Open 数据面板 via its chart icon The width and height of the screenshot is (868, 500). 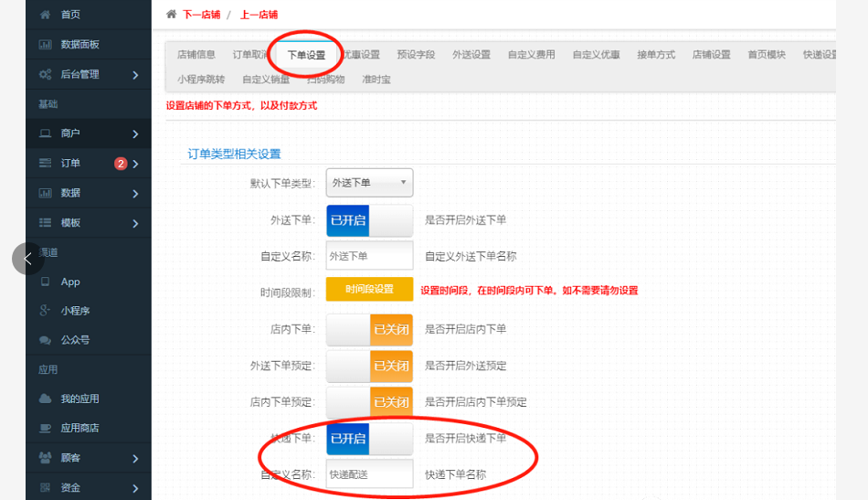45,45
